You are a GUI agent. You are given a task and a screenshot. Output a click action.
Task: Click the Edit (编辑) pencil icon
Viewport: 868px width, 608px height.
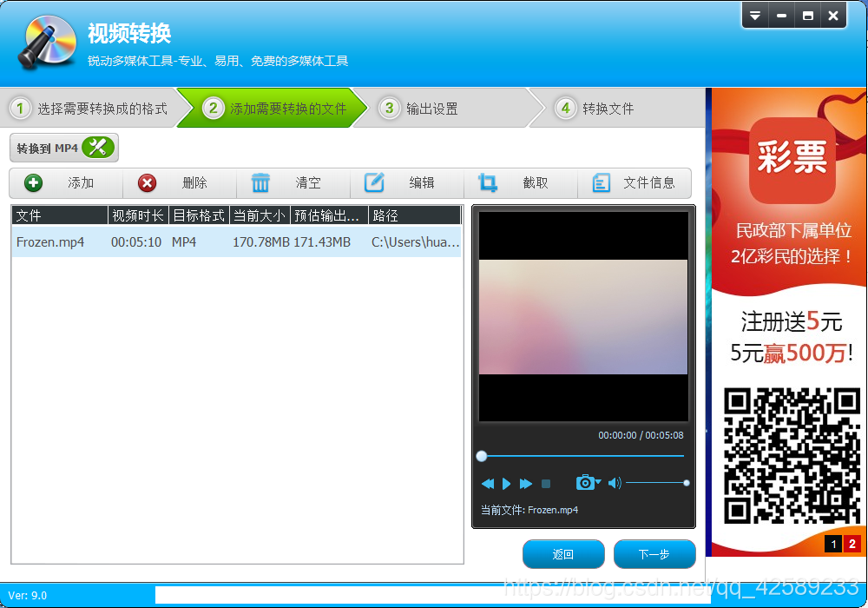pyautogui.click(x=374, y=182)
